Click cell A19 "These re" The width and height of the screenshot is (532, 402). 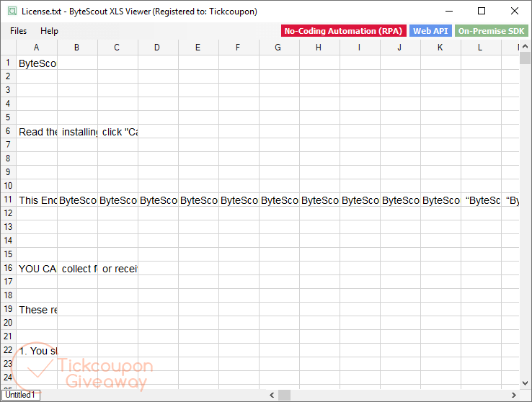37,310
